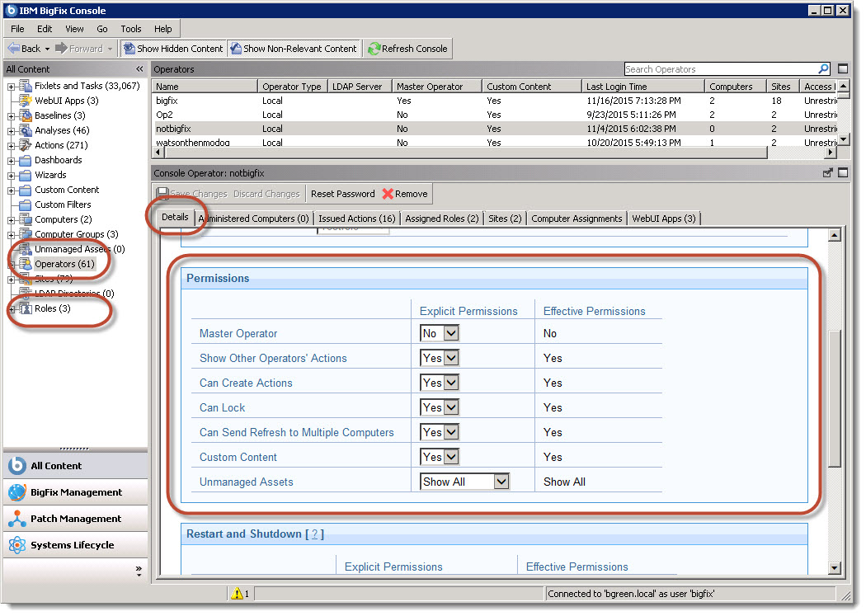
Task: Click the Show Non-Relevant Content icon
Action: click(x=238, y=48)
